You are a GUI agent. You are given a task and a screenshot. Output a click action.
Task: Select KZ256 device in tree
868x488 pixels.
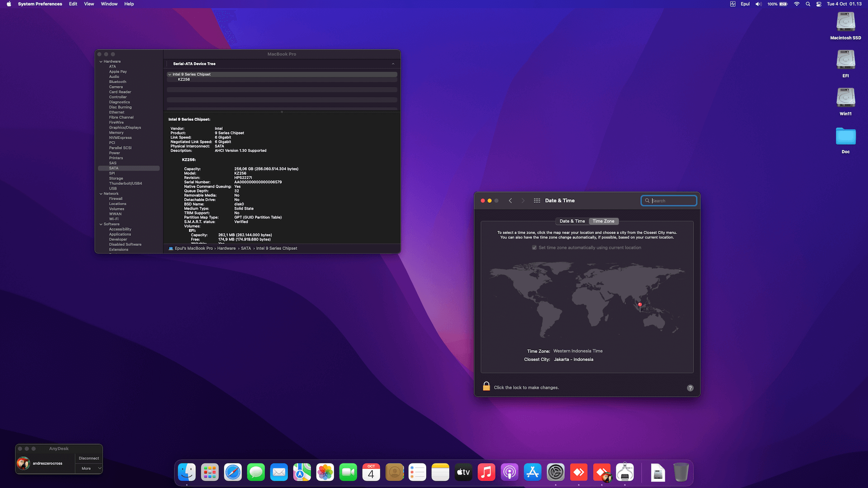(184, 80)
